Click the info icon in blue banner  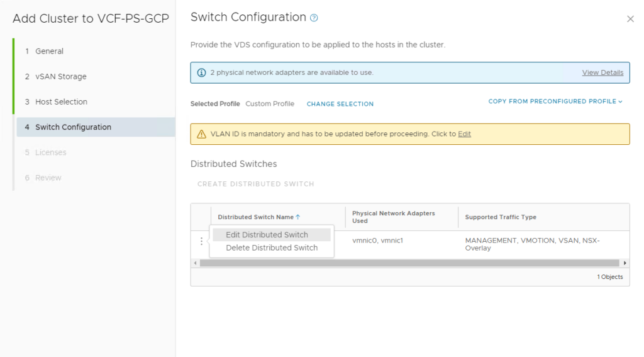pyautogui.click(x=201, y=72)
